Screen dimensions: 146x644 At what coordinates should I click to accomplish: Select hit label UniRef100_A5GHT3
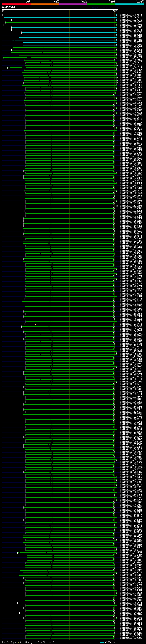(x=131, y=602)
